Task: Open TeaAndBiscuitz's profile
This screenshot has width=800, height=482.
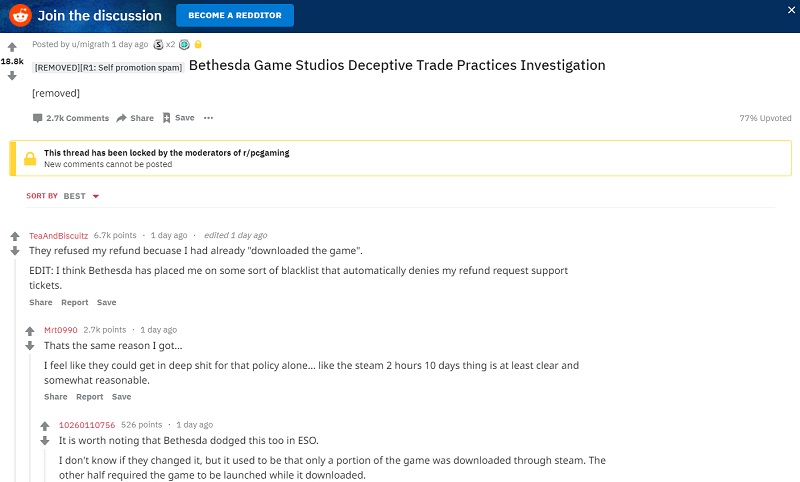Action: (x=58, y=235)
